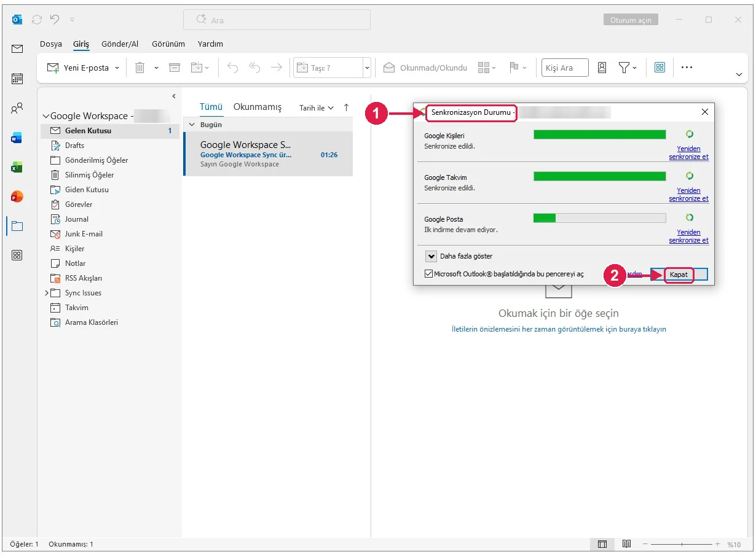
Task: Click Kapat button in sync dialog
Action: [679, 275]
